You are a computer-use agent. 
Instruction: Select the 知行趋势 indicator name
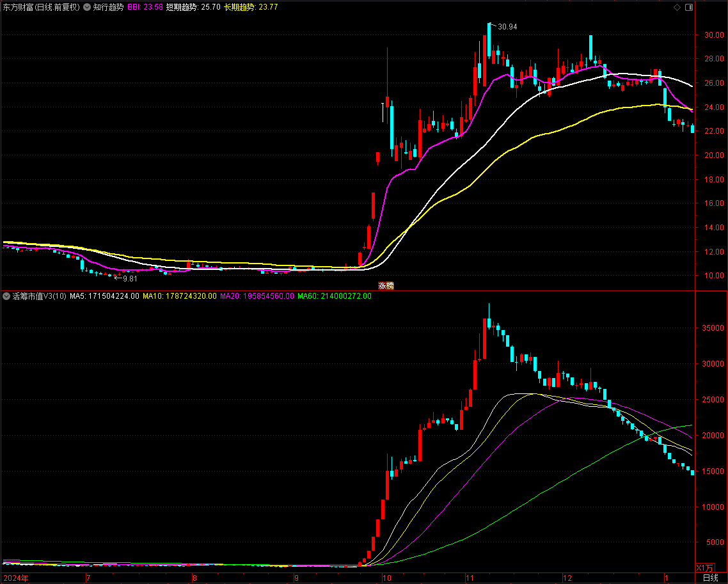[108, 8]
